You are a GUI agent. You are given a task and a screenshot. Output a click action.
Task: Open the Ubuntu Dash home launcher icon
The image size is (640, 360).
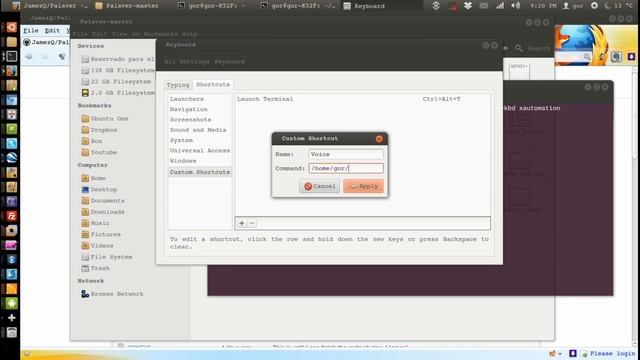coord(11,27)
